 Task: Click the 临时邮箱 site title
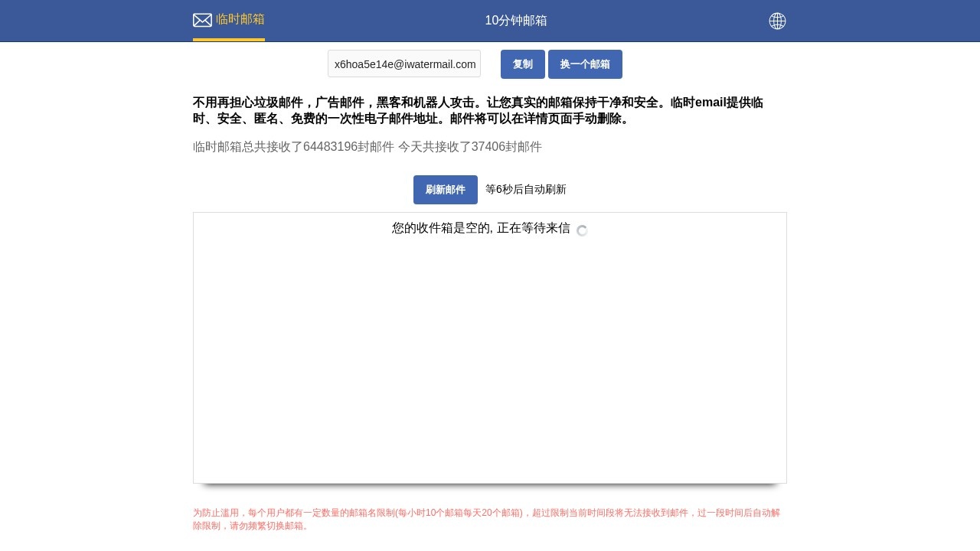240,19
